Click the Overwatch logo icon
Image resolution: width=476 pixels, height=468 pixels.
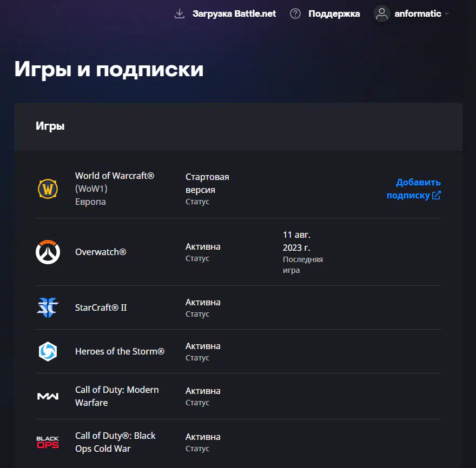pos(48,252)
